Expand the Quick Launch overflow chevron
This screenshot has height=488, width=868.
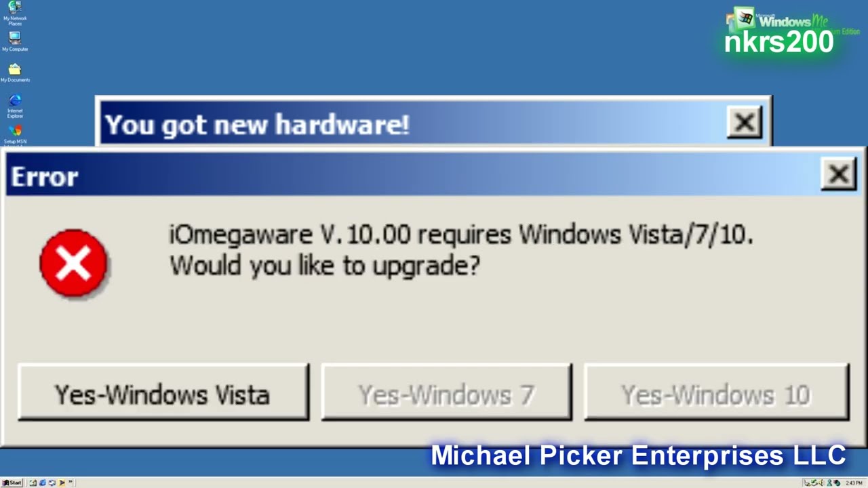70,481
